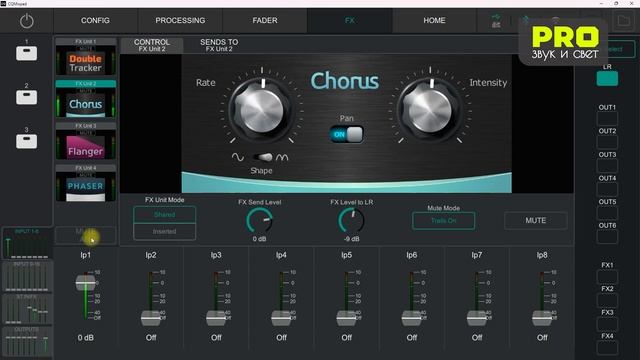
Task: Select the OUT3 mix button
Action: 607,166
